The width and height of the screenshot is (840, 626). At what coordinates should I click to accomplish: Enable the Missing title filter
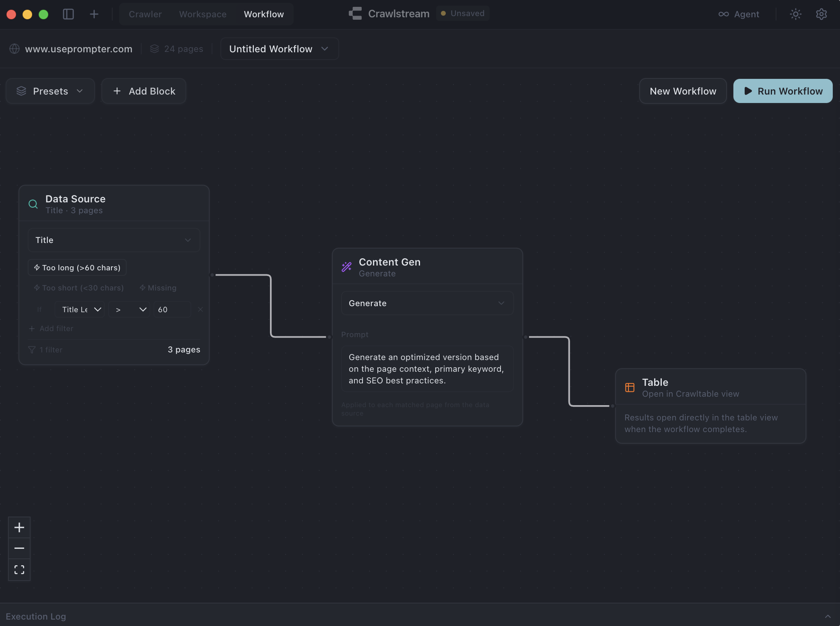[158, 288]
